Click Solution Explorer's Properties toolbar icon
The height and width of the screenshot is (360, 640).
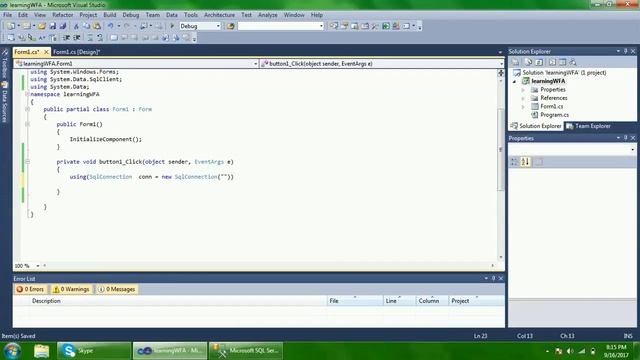[516, 62]
